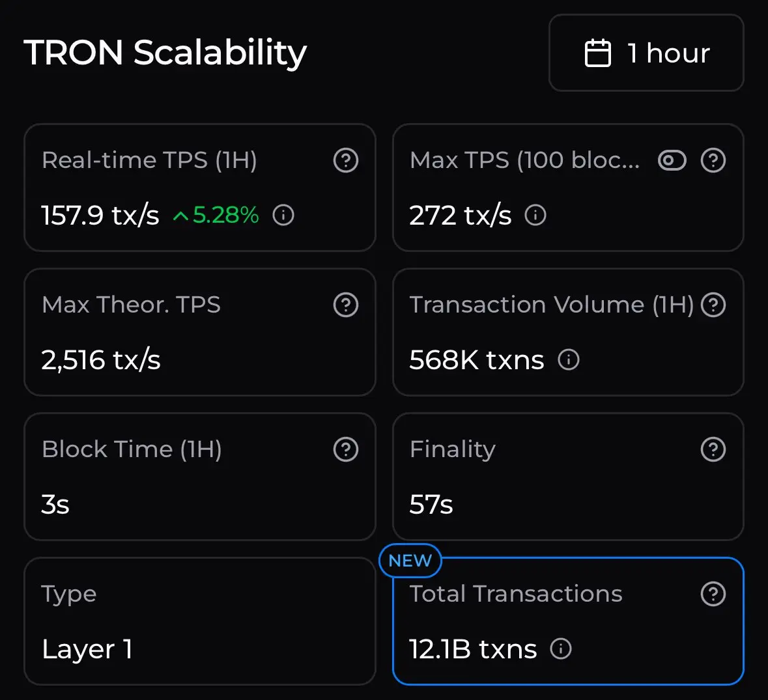
Task: Click the TRON Scalability heading
Action: (165, 53)
